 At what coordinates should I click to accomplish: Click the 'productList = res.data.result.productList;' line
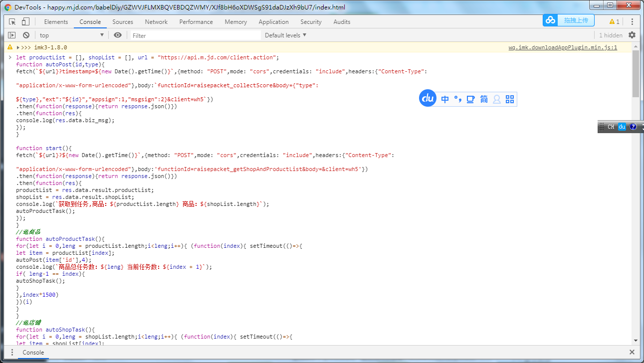(85, 190)
